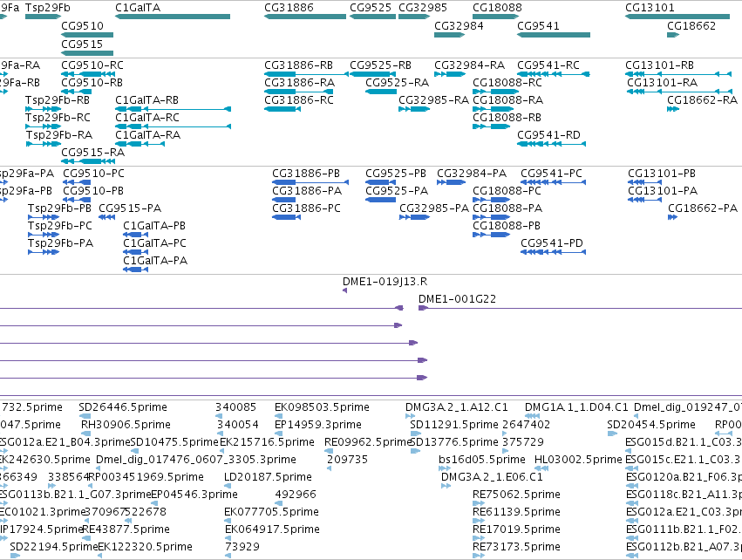Screen dimensions: 742x560
Task: Select EST EK064917.5prime
Action: point(228,539)
